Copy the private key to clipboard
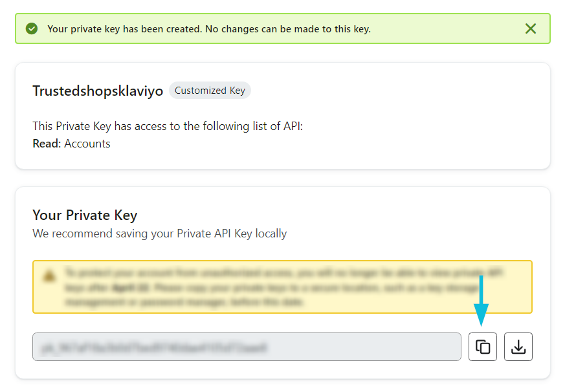 click(483, 347)
